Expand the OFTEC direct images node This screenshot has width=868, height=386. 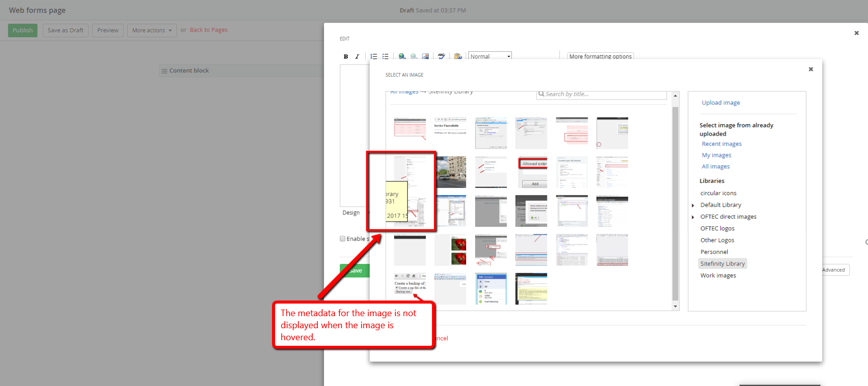(x=693, y=217)
